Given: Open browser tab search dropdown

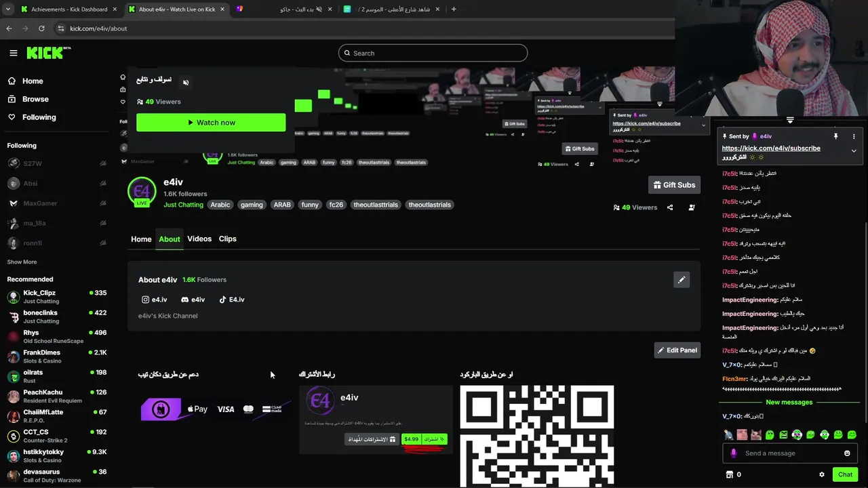Looking at the screenshot, I should coord(7,9).
